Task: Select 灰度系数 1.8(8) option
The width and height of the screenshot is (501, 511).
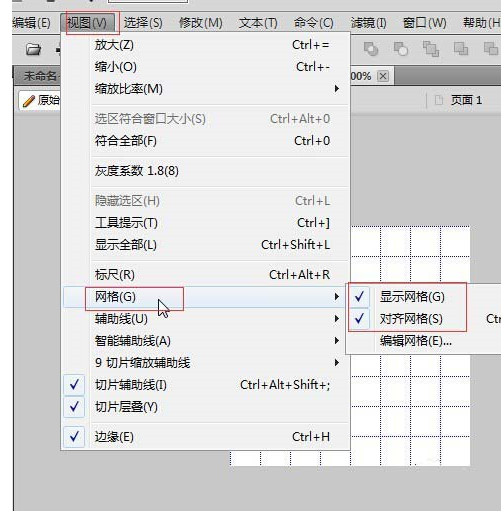Action: pyautogui.click(x=206, y=171)
